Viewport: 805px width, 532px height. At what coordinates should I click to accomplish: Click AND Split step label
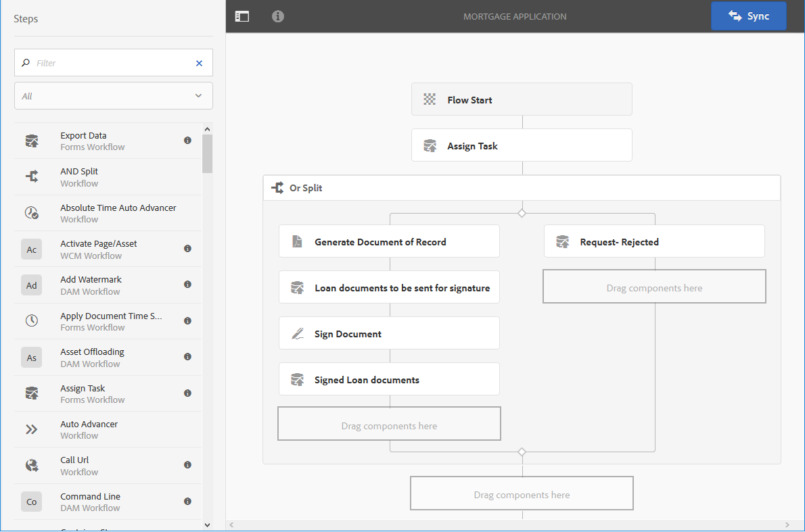point(79,171)
